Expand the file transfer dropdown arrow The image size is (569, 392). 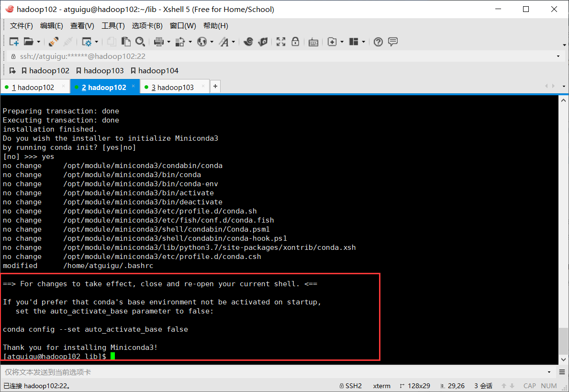pyautogui.click(x=190, y=42)
